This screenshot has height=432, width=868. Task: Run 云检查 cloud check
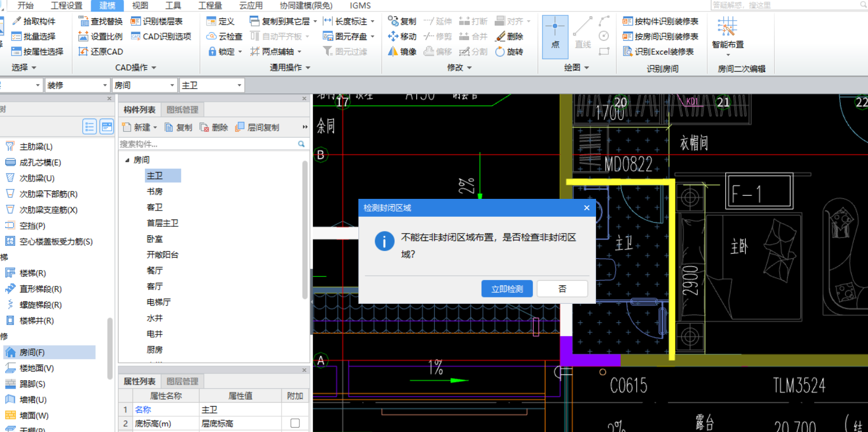click(225, 36)
